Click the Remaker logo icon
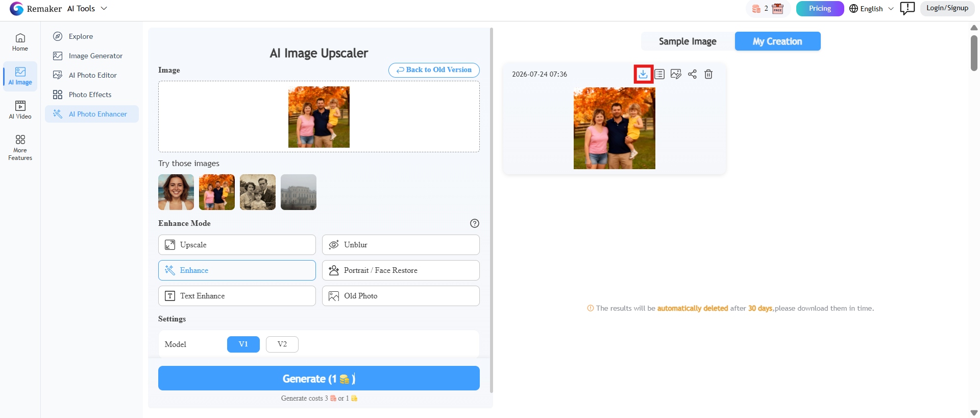The width and height of the screenshot is (980, 418). tap(17, 9)
